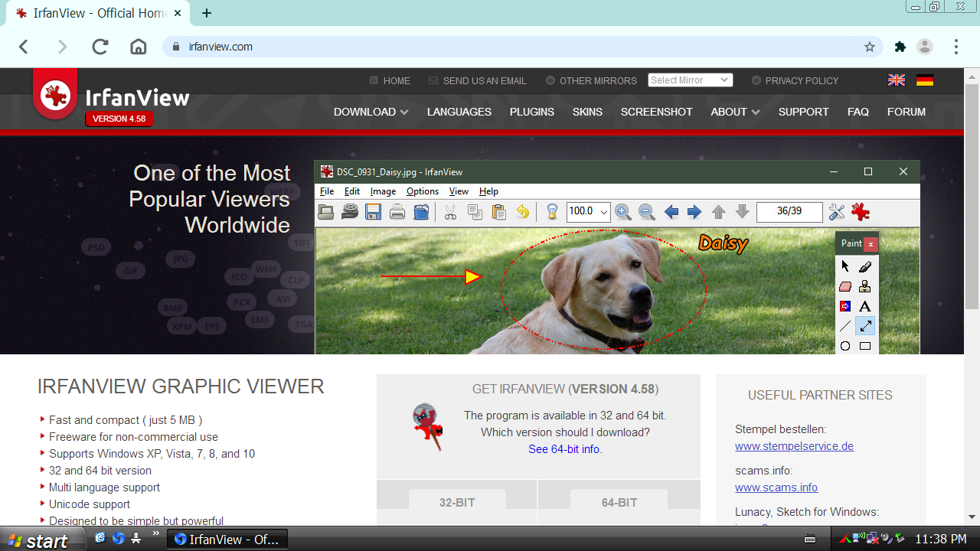Click the VERSION 4.58 badge
Image resolution: width=980 pixels, height=551 pixels.
[x=119, y=119]
